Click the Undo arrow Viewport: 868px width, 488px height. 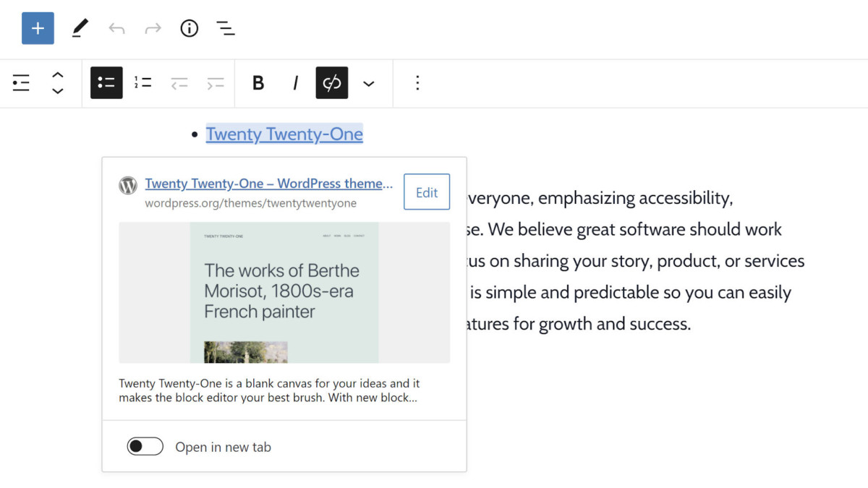[x=116, y=29]
